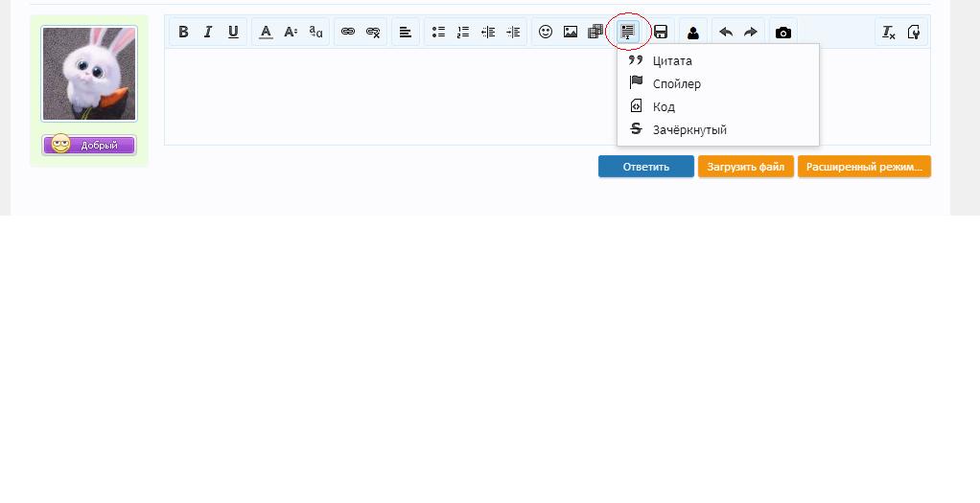Click the remove formatting icon

(889, 32)
